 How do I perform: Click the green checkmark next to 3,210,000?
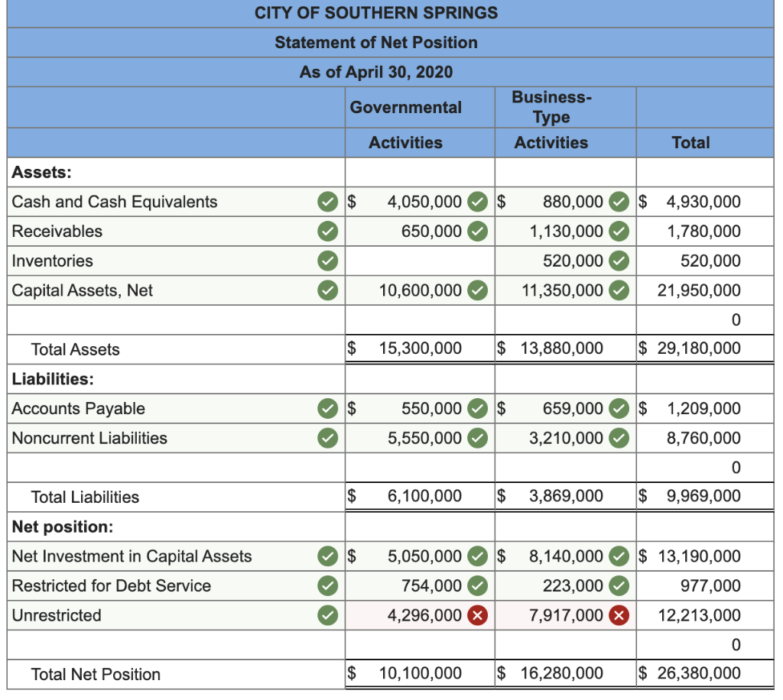[x=619, y=438]
